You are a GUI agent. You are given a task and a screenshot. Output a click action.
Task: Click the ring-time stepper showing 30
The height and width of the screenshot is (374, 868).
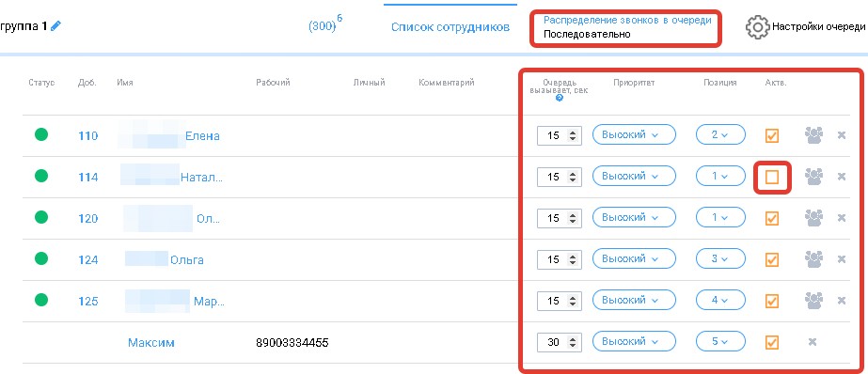click(x=560, y=342)
